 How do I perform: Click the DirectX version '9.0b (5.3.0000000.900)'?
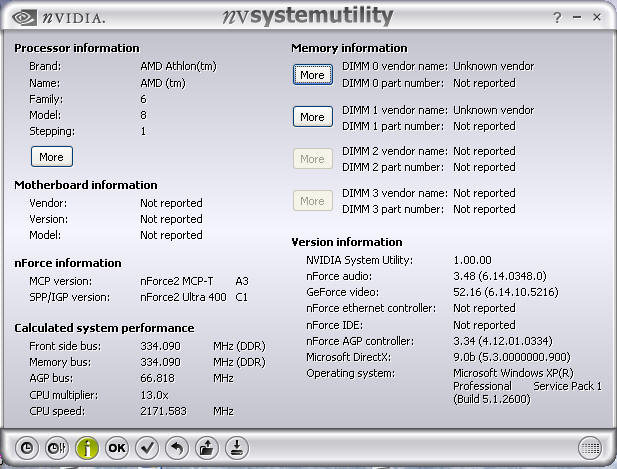pos(512,357)
